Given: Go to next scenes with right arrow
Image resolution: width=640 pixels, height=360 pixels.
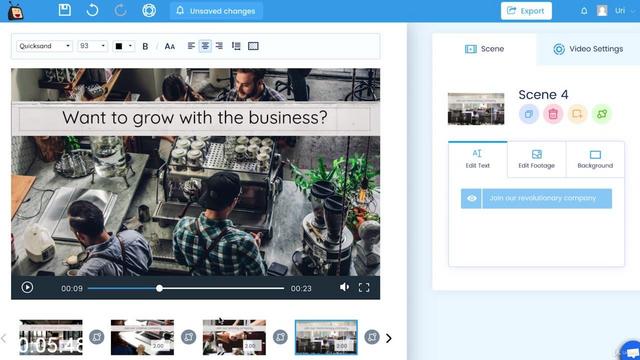Looking at the screenshot, I should click(x=389, y=338).
